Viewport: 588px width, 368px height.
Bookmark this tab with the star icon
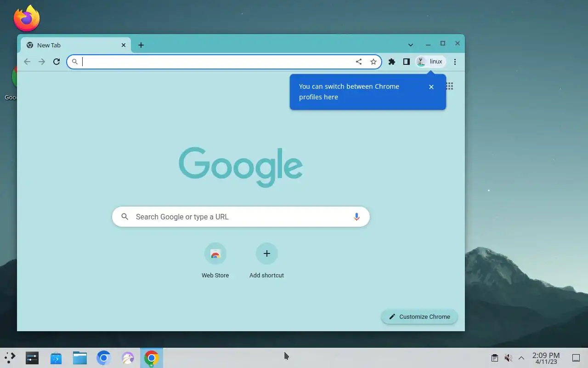(373, 62)
